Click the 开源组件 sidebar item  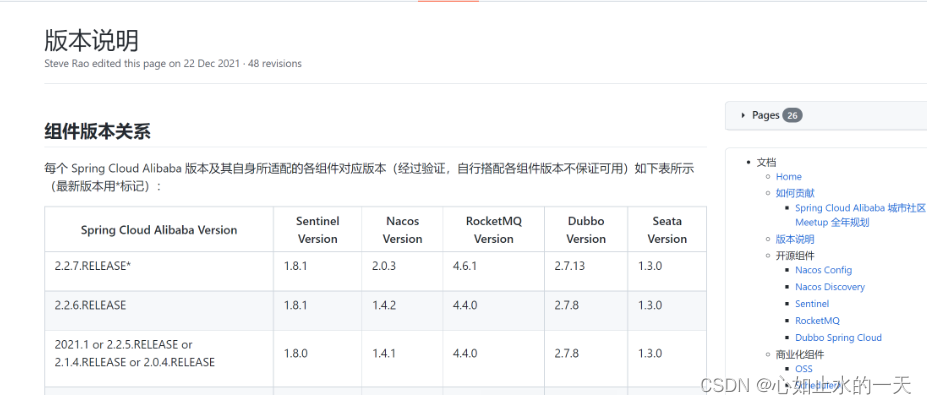(x=795, y=255)
